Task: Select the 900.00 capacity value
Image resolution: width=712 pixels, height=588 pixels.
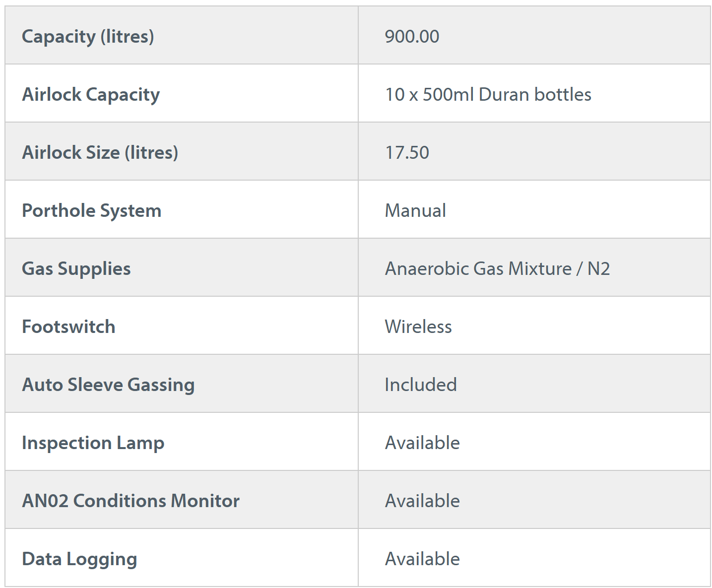Action: point(412,36)
